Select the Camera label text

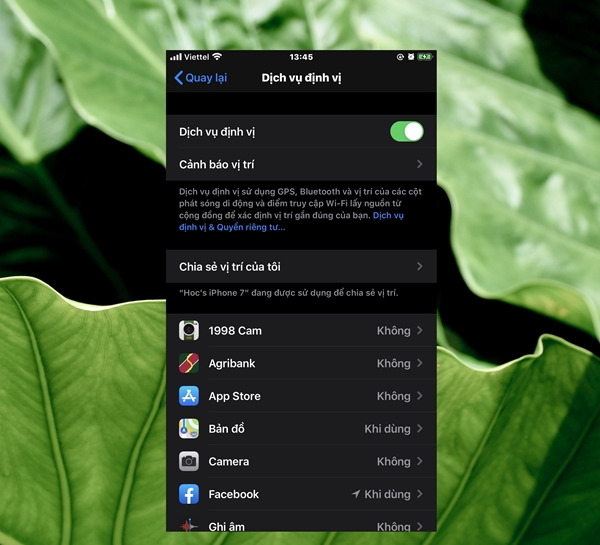click(x=229, y=462)
